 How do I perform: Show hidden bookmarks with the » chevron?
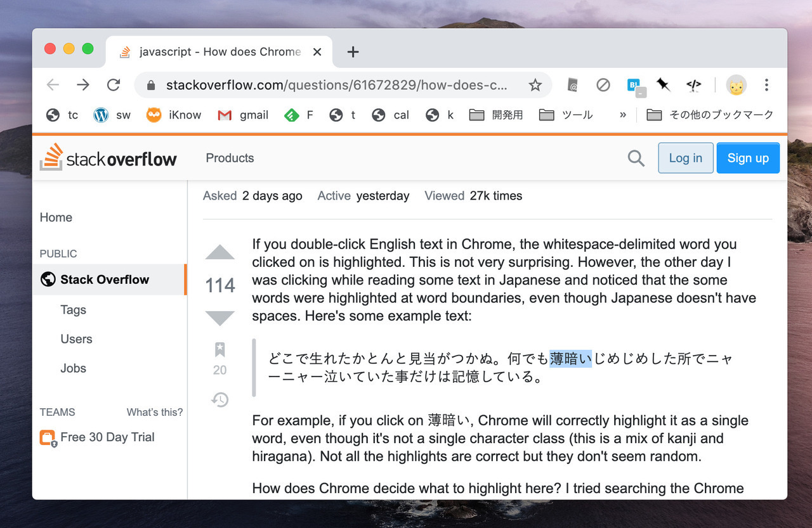coord(623,115)
